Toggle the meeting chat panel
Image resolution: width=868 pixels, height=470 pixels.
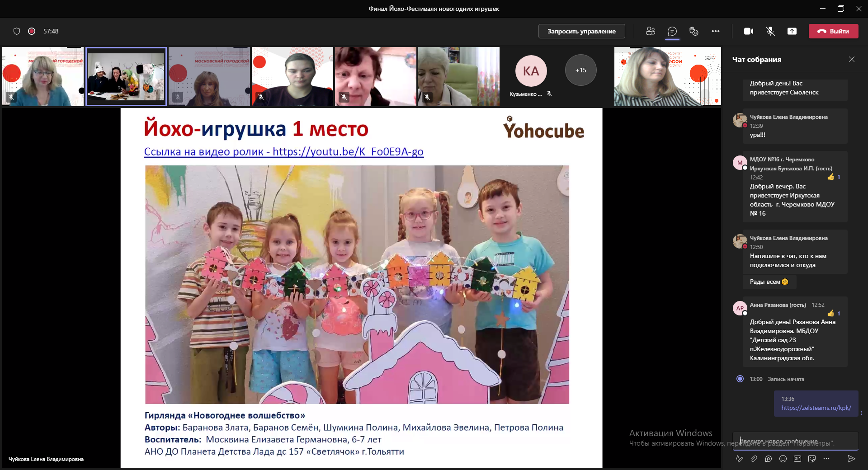click(x=672, y=31)
